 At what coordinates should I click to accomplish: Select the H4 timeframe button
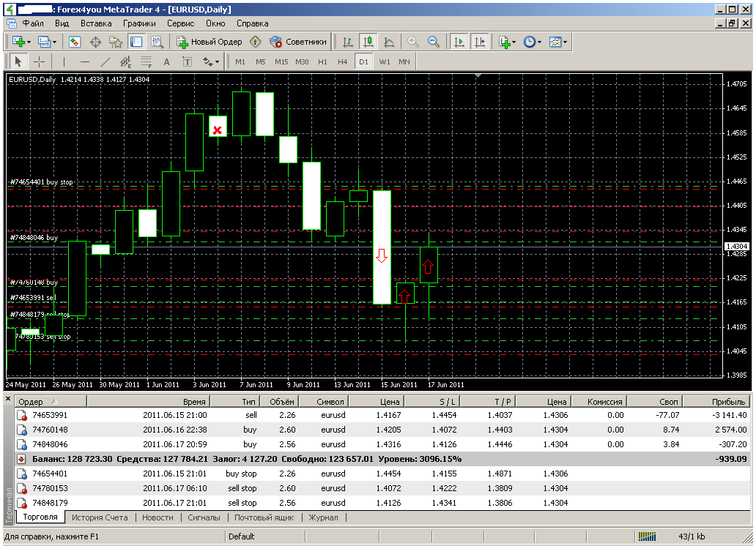click(342, 61)
